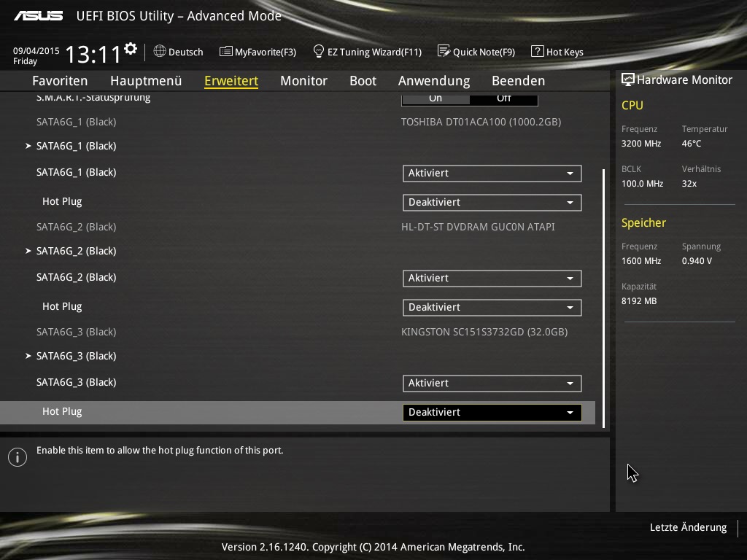Open the Monitor tab
Viewport: 747px width, 560px height.
(304, 80)
